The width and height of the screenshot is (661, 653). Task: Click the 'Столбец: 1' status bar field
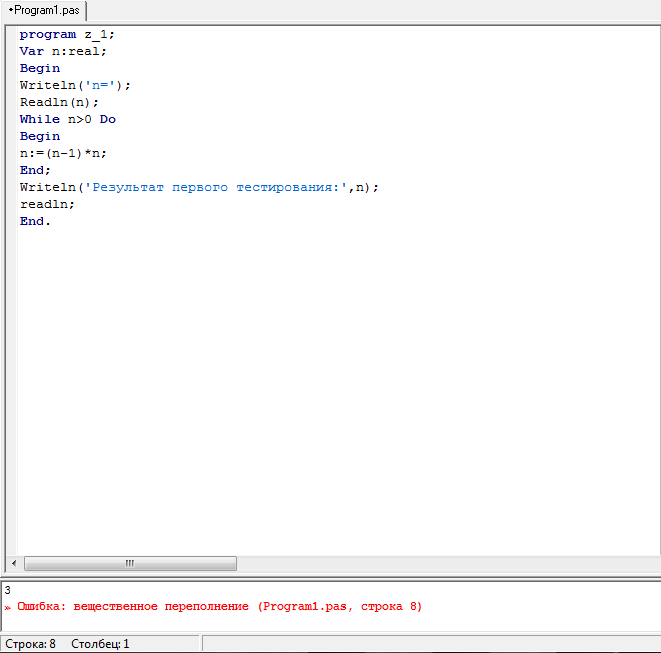[x=100, y=644]
